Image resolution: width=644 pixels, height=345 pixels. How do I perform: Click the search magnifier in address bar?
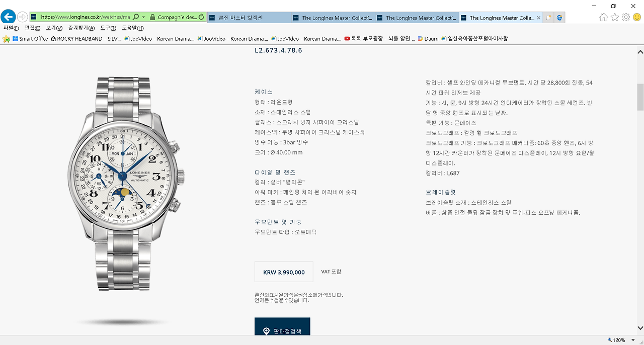[x=136, y=17]
